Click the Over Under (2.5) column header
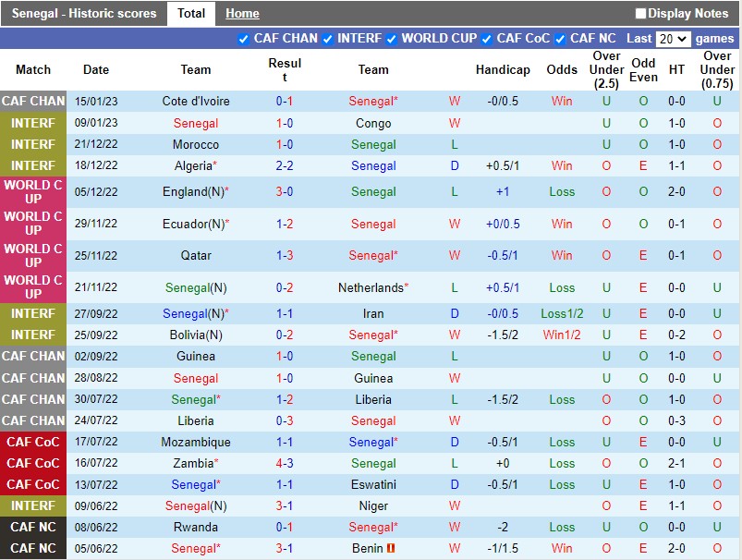The height and width of the screenshot is (560, 742). point(606,70)
